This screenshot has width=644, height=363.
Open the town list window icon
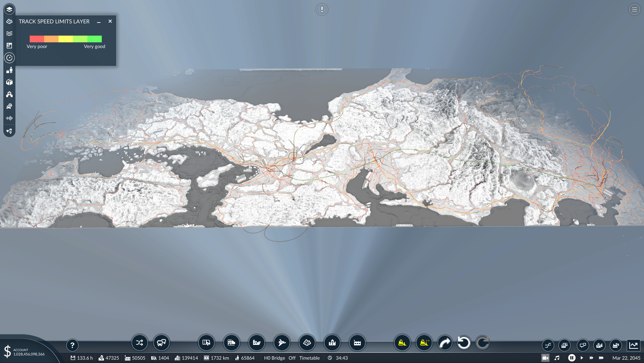coord(600,346)
